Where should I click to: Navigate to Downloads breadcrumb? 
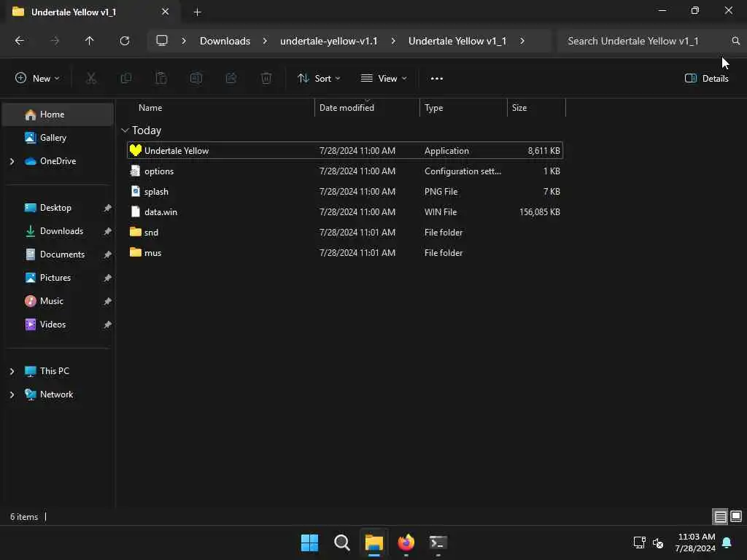225,41
